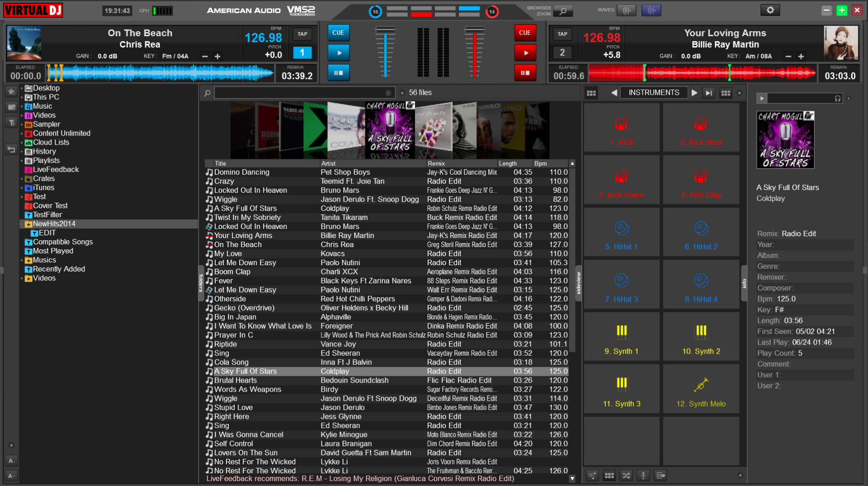The width and height of the screenshot is (868, 486).
Task: Adjust the left deck blue volume fader
Action: [385, 52]
